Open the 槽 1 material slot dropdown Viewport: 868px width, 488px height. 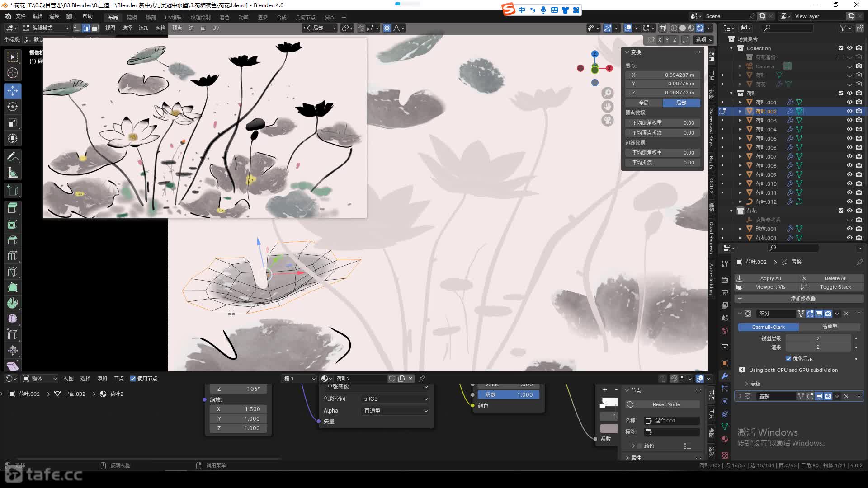[299, 379]
